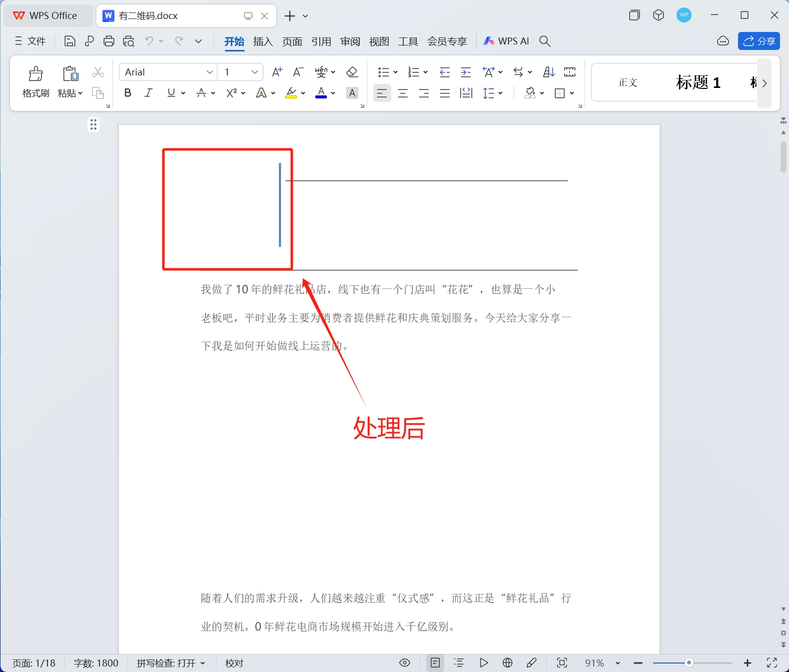The width and height of the screenshot is (789, 672).
Task: Open the 会员专享 tab
Action: (x=447, y=41)
